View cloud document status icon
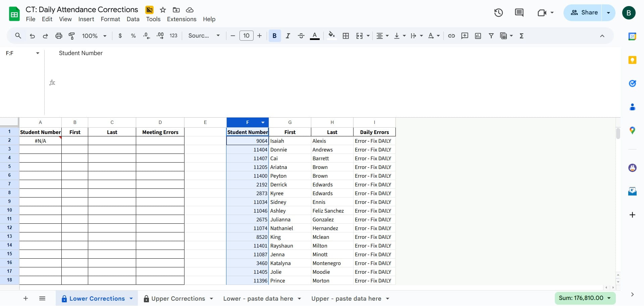The image size is (644, 306). [x=190, y=10]
